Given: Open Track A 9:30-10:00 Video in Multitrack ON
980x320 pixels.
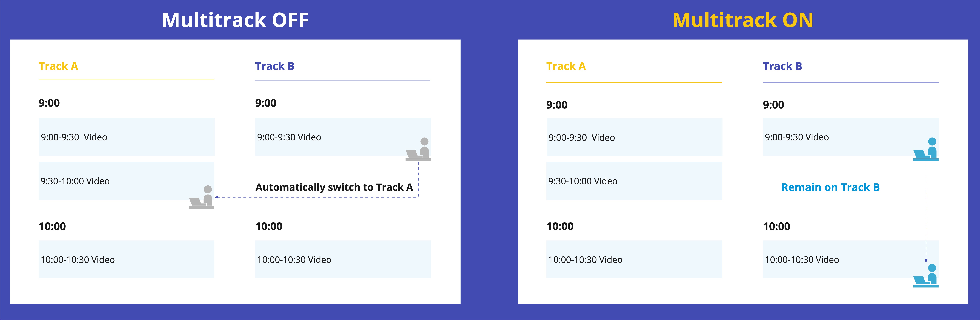Looking at the screenshot, I should point(634,181).
